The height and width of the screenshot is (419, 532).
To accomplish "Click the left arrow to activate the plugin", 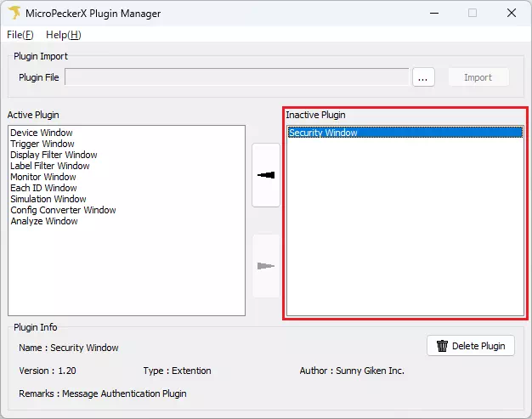I will coord(266,175).
